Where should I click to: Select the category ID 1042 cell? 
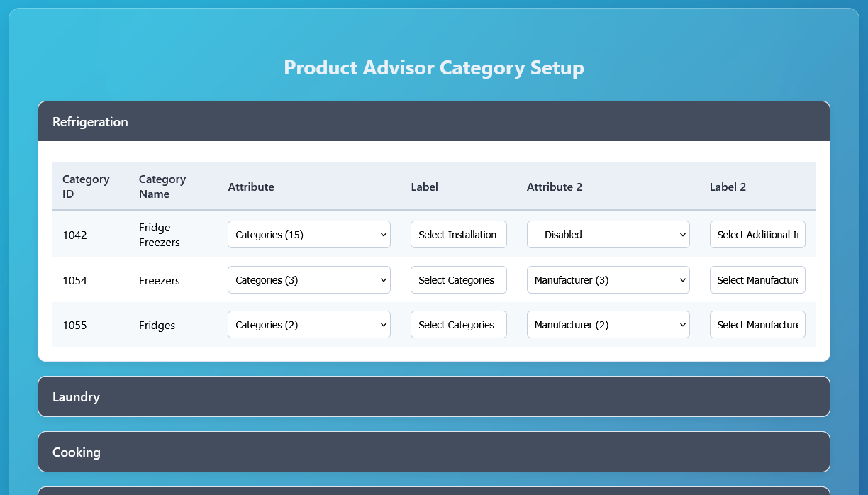[74, 235]
